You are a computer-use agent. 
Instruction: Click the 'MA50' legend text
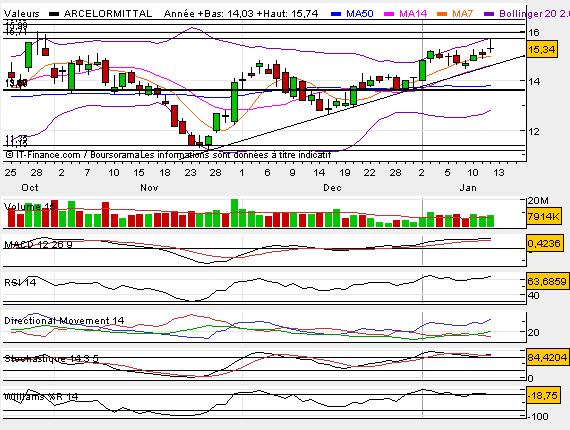[360, 14]
